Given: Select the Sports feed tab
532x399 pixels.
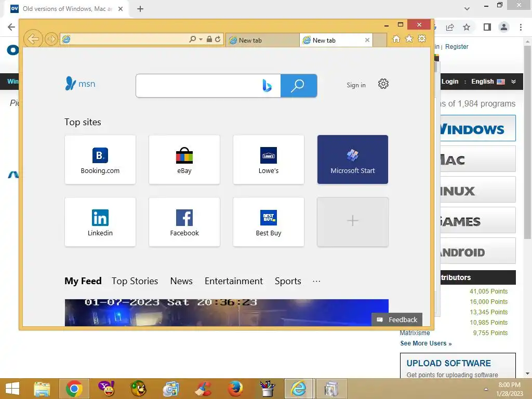Looking at the screenshot, I should pos(288,281).
